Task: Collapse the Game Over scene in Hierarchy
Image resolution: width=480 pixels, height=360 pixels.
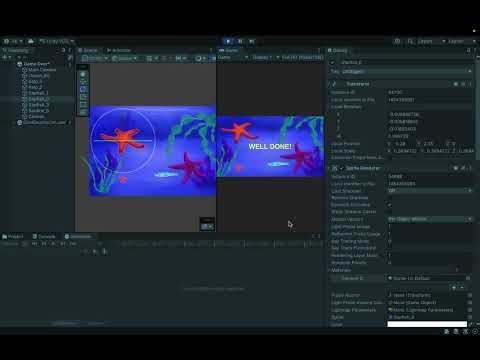Action: tap(15, 64)
